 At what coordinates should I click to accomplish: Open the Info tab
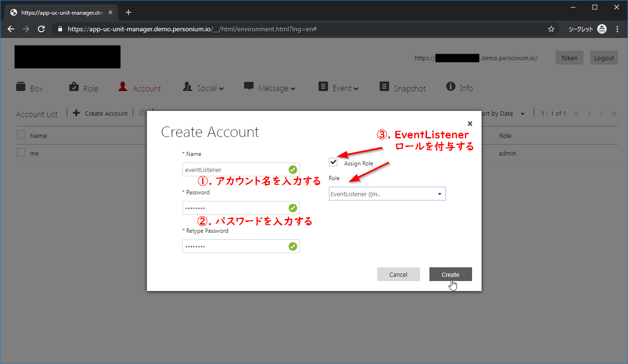pyautogui.click(x=460, y=88)
